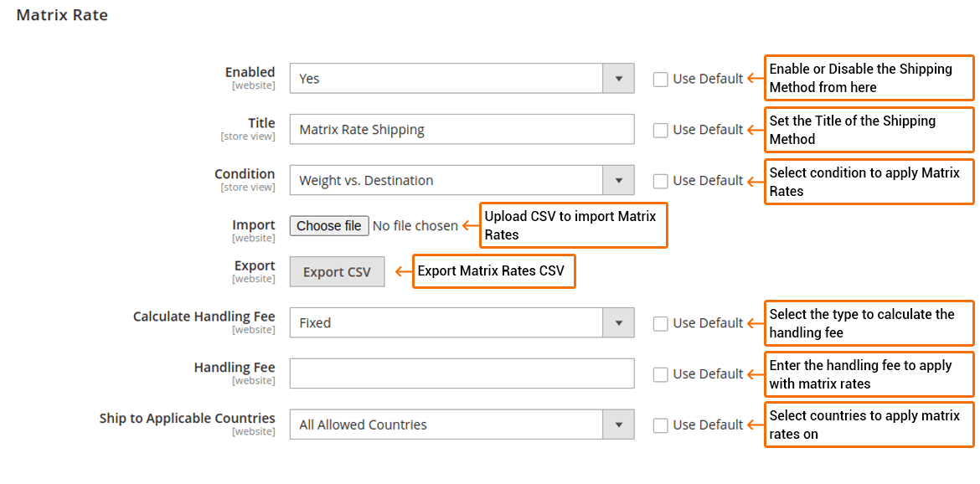This screenshot has height=484, width=980.
Task: Click the All Allowed Countries value
Action: click(419, 425)
